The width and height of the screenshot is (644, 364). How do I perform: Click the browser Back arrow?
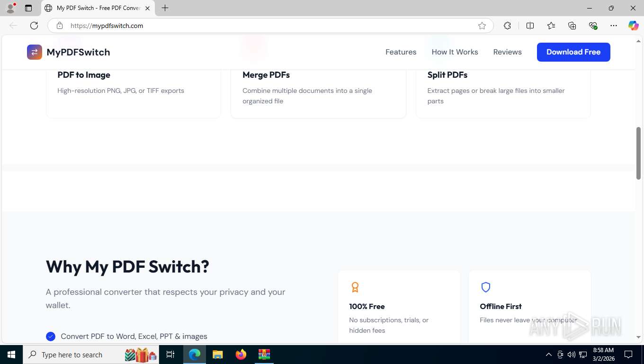pyautogui.click(x=13, y=26)
